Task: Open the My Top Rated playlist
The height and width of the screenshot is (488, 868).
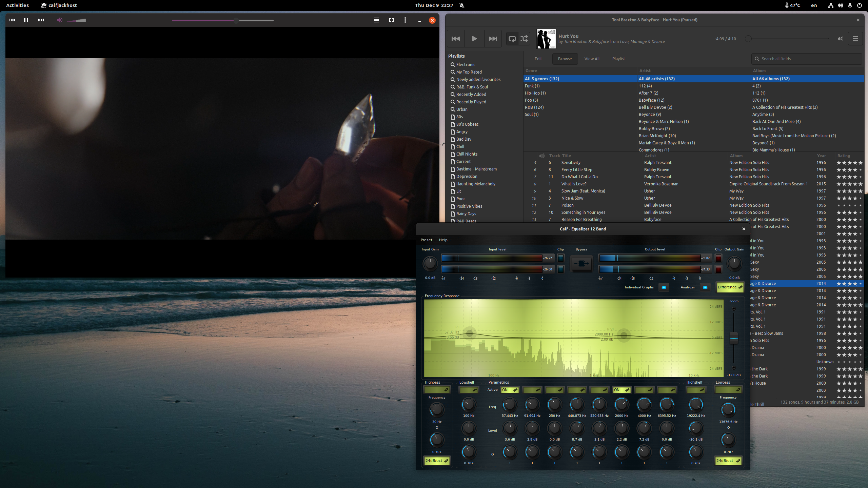Action: tap(469, 72)
